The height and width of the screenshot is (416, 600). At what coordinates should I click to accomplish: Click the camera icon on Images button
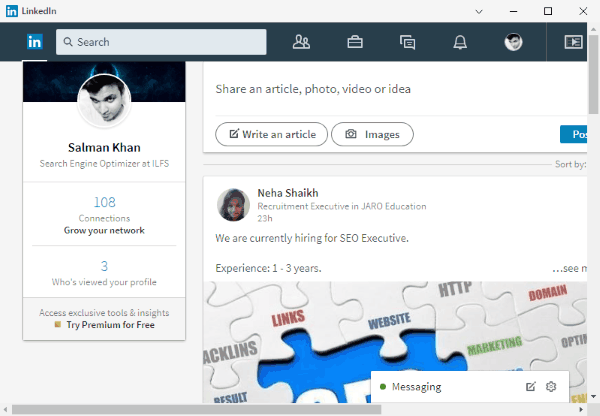pyautogui.click(x=351, y=134)
